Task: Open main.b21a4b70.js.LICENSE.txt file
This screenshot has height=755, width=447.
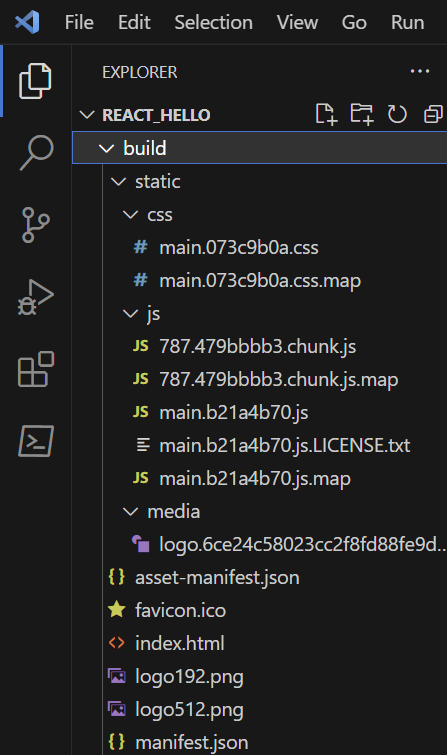Action: pos(285,445)
